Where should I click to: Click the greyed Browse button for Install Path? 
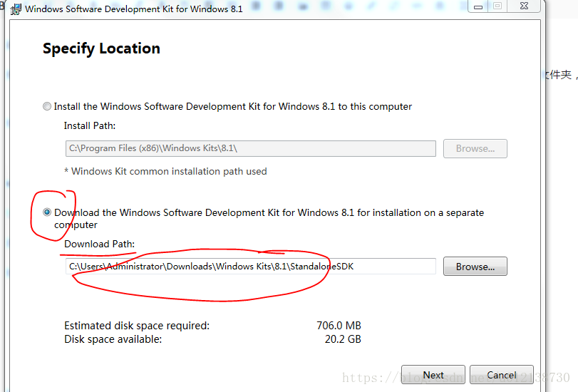click(475, 149)
